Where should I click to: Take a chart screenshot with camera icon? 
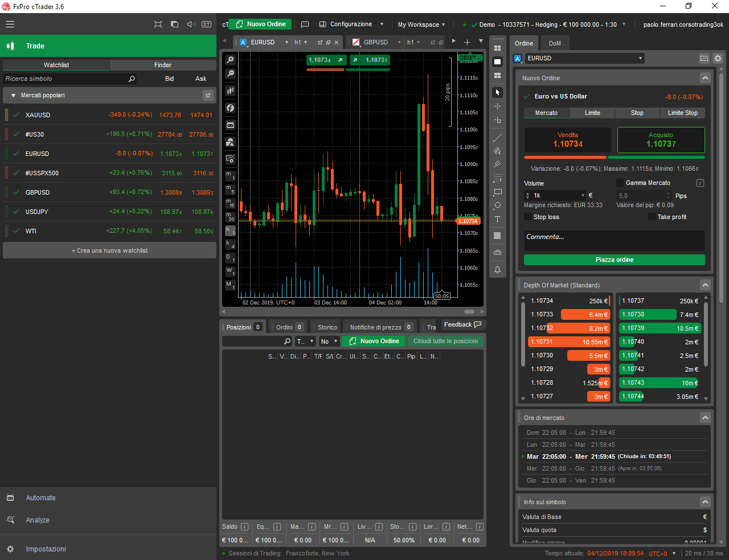point(497,253)
